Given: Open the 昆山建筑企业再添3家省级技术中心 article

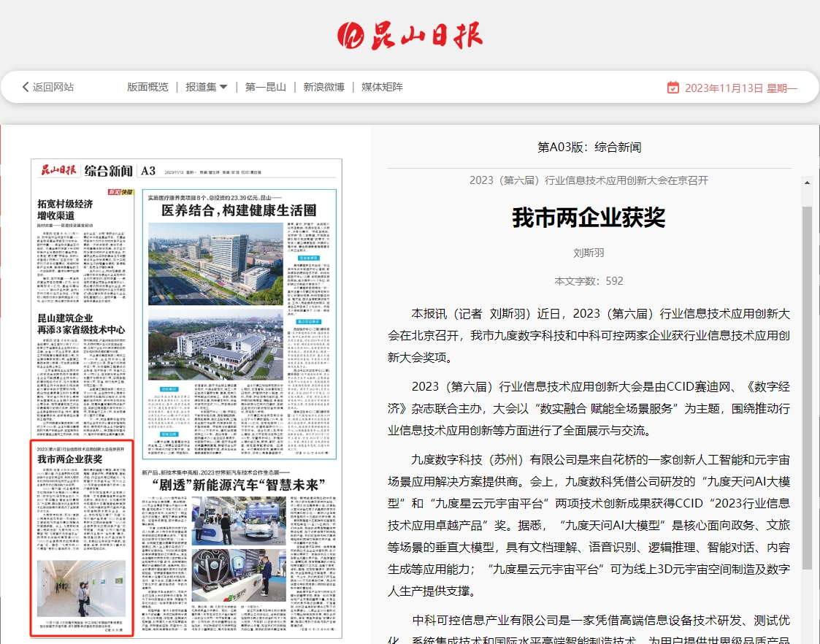Looking at the screenshot, I should pyautogui.click(x=81, y=324).
